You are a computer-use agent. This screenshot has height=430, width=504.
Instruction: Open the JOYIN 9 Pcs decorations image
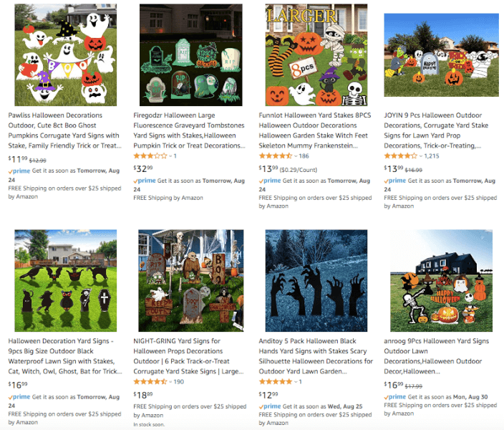441,54
